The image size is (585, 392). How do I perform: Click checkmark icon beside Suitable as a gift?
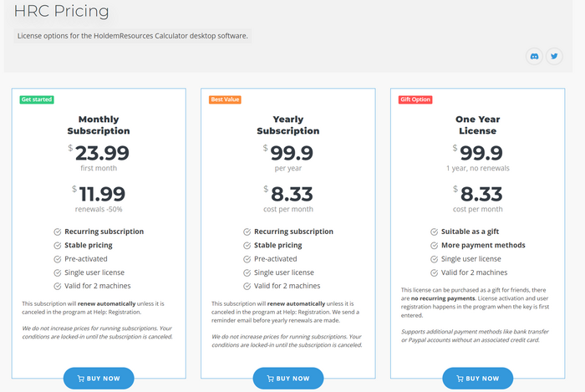click(x=435, y=232)
